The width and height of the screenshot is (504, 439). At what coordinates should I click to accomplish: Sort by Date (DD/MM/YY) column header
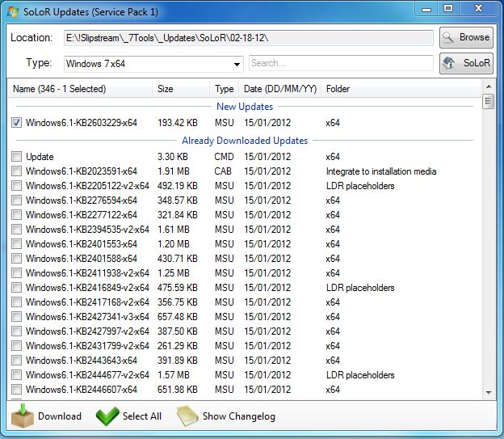click(x=280, y=89)
